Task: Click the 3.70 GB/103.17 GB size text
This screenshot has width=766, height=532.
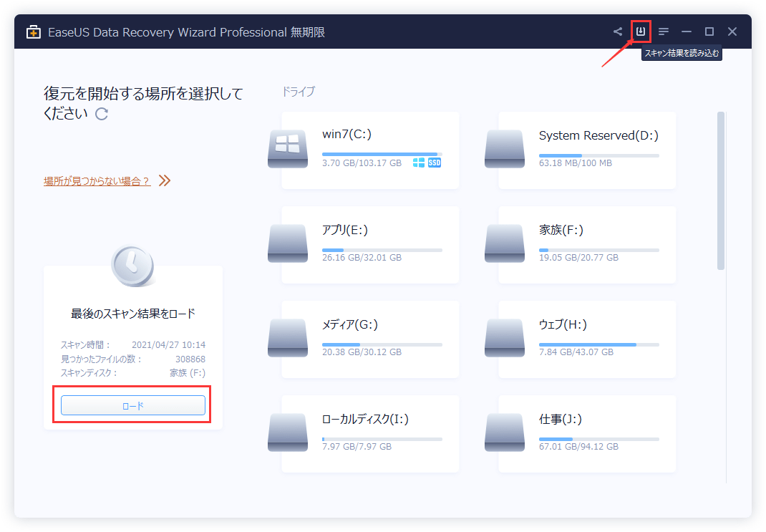Action: point(362,163)
